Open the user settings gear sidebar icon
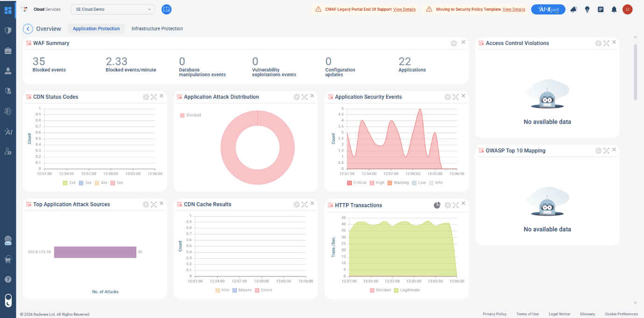 (8, 152)
